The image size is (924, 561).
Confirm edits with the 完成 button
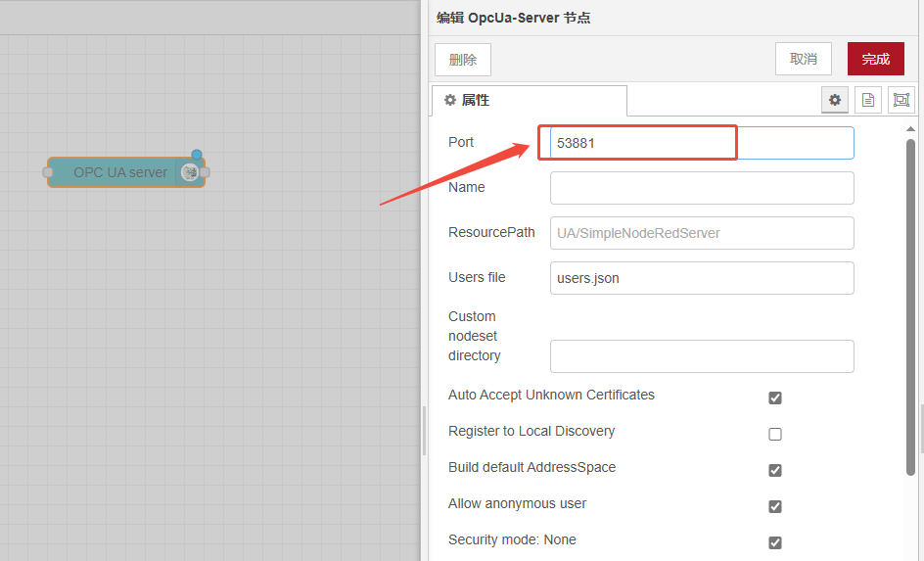click(x=875, y=59)
